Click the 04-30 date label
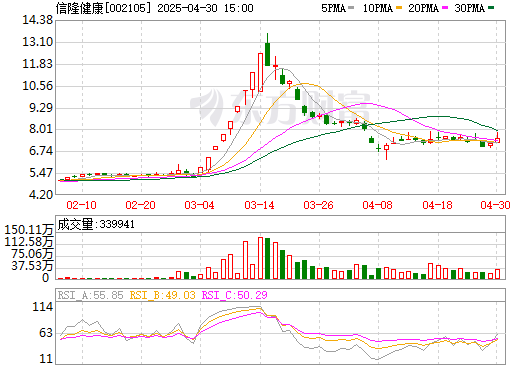The image size is (520, 365). click(x=496, y=205)
